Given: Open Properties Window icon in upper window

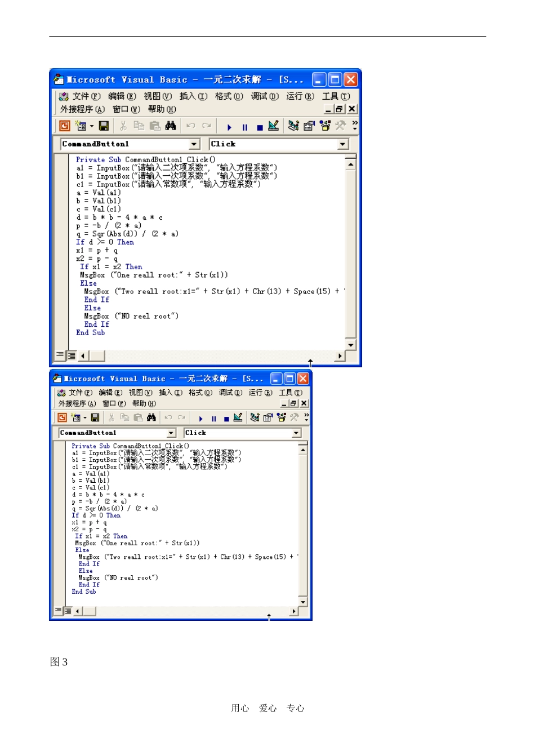Looking at the screenshot, I should 309,126.
